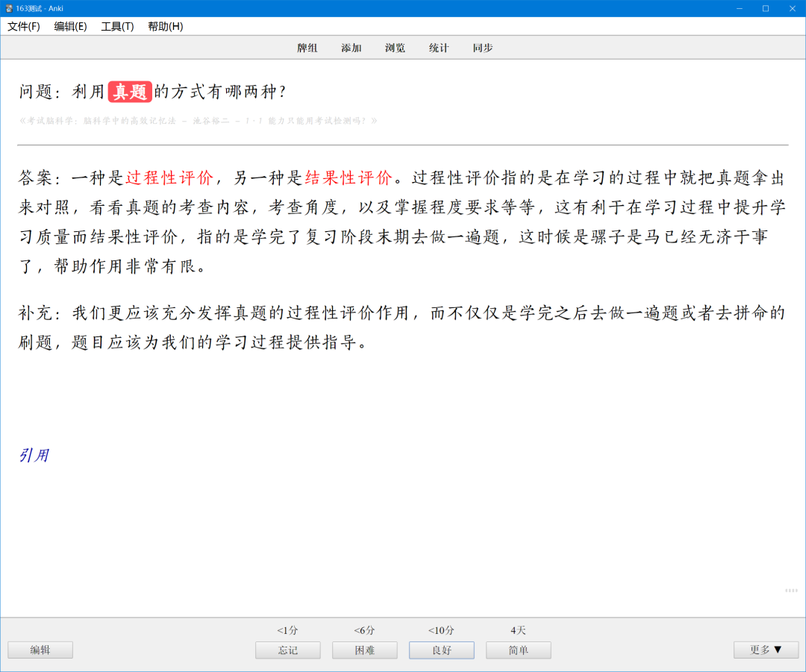Click 同步 to sync the collection
The width and height of the screenshot is (806, 672).
click(483, 48)
